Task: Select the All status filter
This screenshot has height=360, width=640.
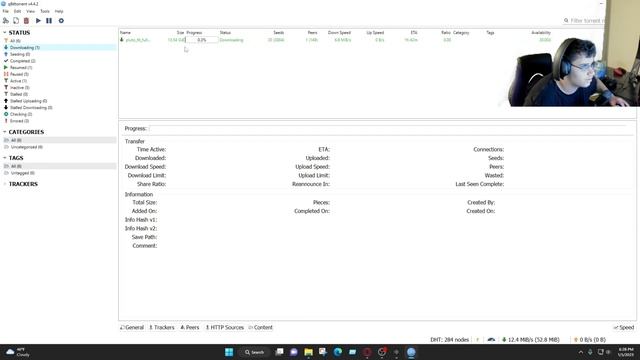Action: [x=16, y=41]
